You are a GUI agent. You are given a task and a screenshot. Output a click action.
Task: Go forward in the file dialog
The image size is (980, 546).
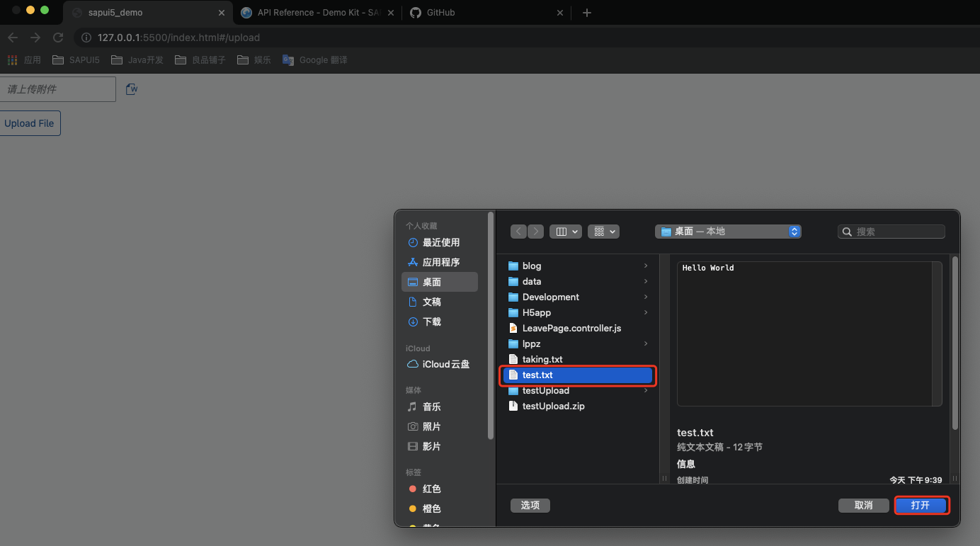pyautogui.click(x=536, y=232)
